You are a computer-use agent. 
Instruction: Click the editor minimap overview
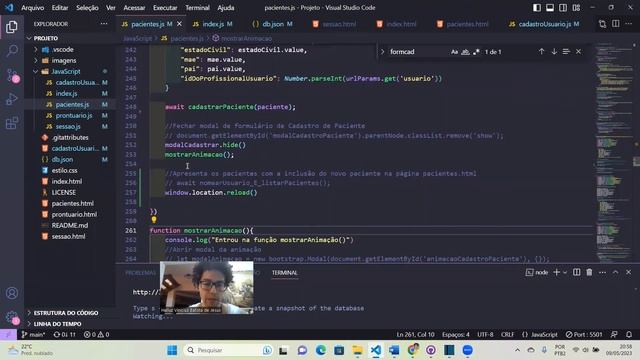coord(614,151)
